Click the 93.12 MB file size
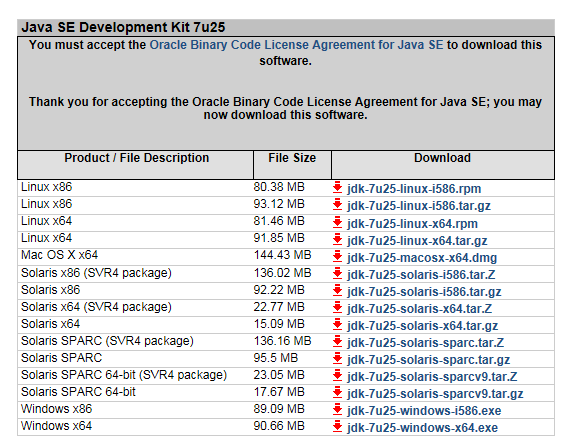This screenshot has width=571, height=437. (279, 204)
